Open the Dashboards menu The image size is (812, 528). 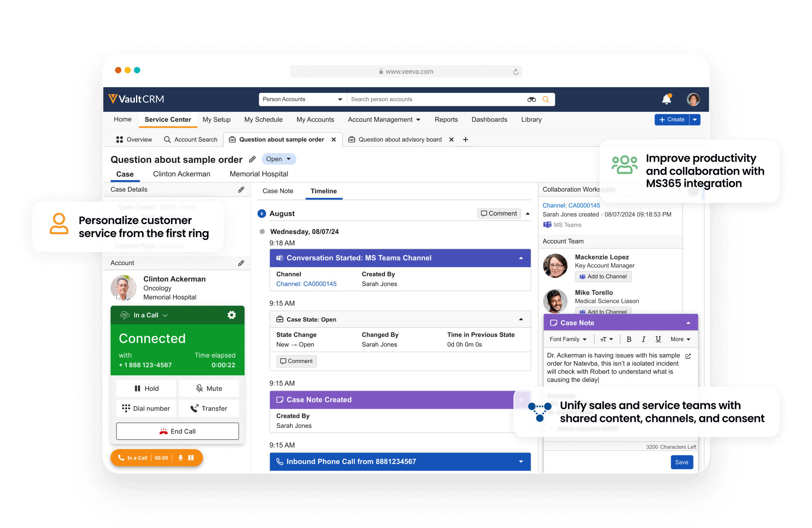pyautogui.click(x=489, y=120)
